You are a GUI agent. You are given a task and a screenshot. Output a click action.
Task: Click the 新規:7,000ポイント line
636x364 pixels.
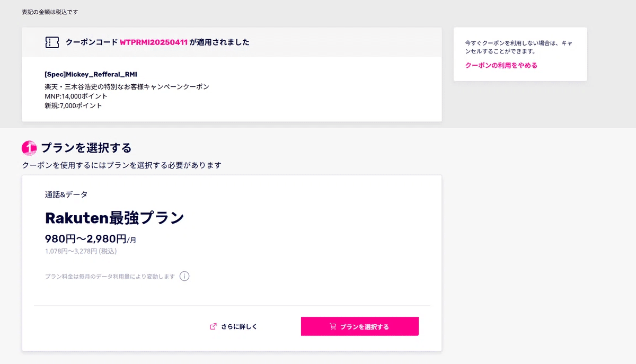[74, 105]
